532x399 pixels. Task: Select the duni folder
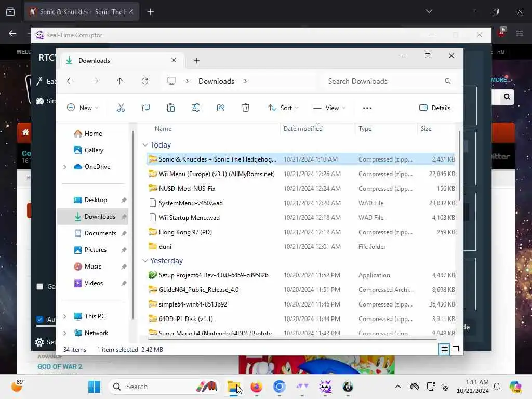click(300, 247)
